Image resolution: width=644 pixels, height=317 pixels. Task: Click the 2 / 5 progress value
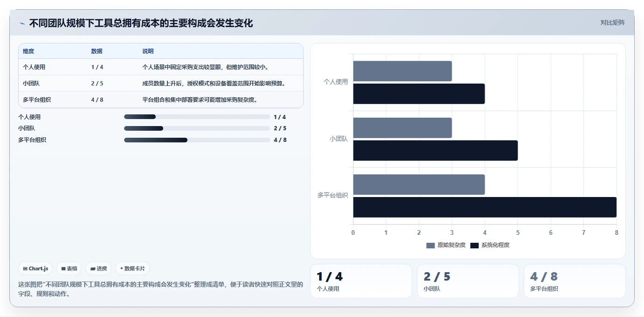point(280,128)
